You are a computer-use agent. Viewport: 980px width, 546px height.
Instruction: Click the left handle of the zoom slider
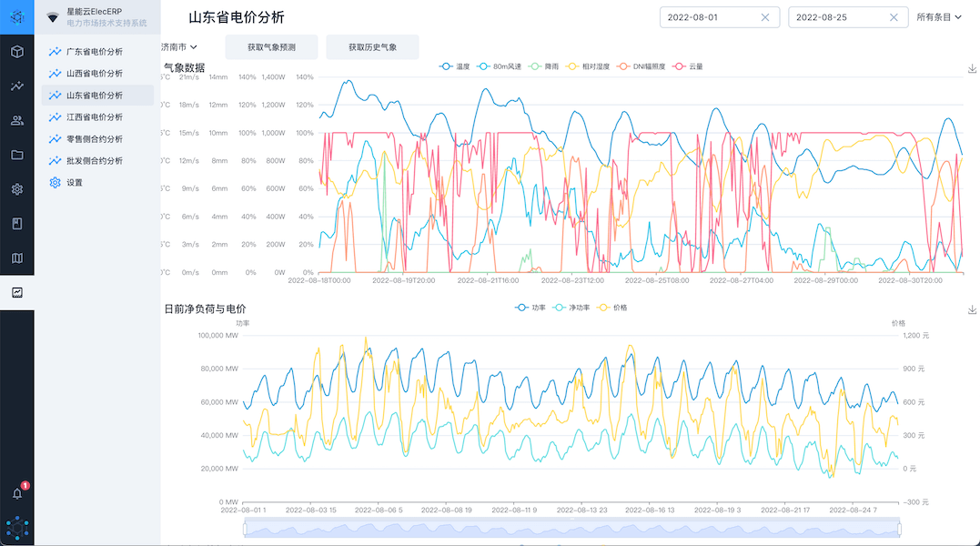coord(245,529)
